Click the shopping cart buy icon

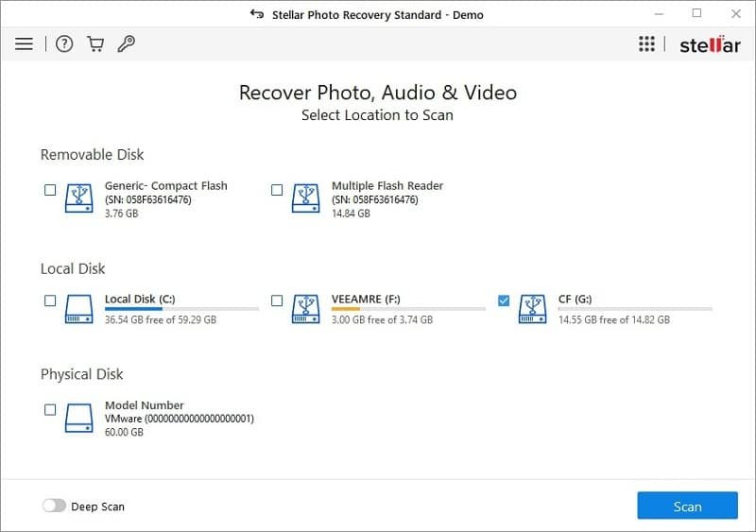pyautogui.click(x=94, y=44)
